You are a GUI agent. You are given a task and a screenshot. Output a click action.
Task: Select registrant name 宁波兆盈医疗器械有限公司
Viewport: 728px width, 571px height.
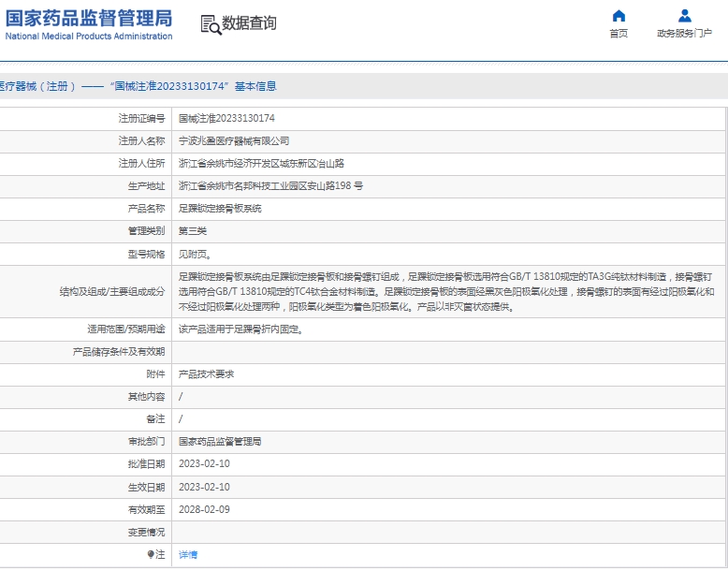coord(234,140)
